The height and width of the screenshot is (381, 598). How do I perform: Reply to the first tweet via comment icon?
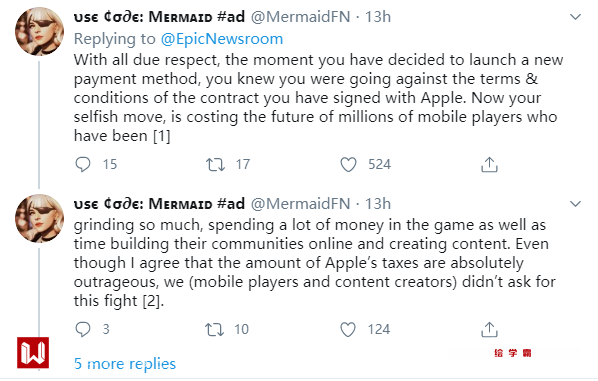(x=83, y=165)
